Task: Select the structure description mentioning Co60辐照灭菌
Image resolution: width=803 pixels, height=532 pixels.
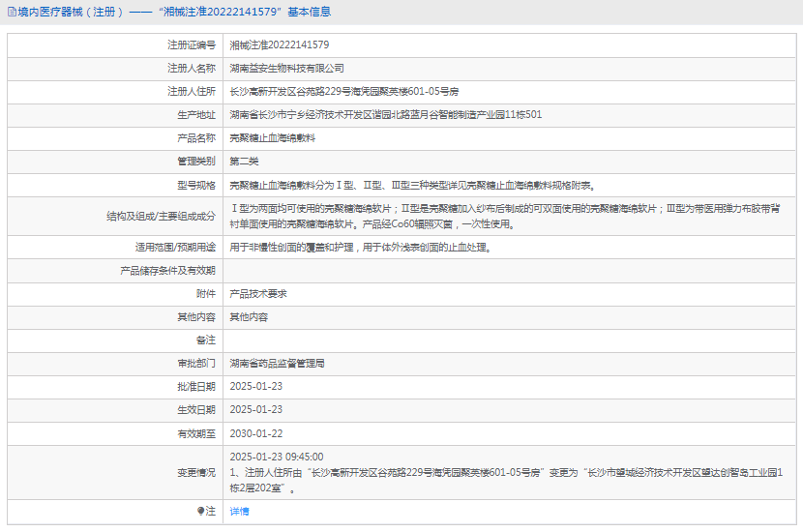Action: [505, 217]
